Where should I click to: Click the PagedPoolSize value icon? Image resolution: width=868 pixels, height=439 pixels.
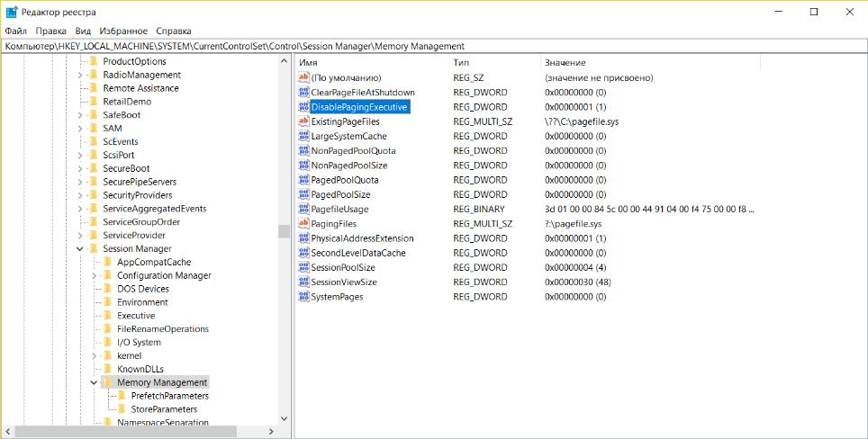coord(303,194)
